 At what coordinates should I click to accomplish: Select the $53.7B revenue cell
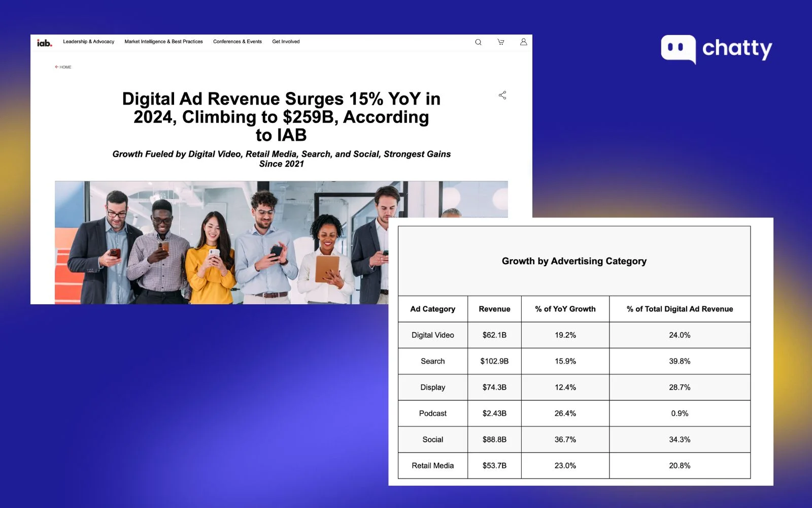[494, 466]
